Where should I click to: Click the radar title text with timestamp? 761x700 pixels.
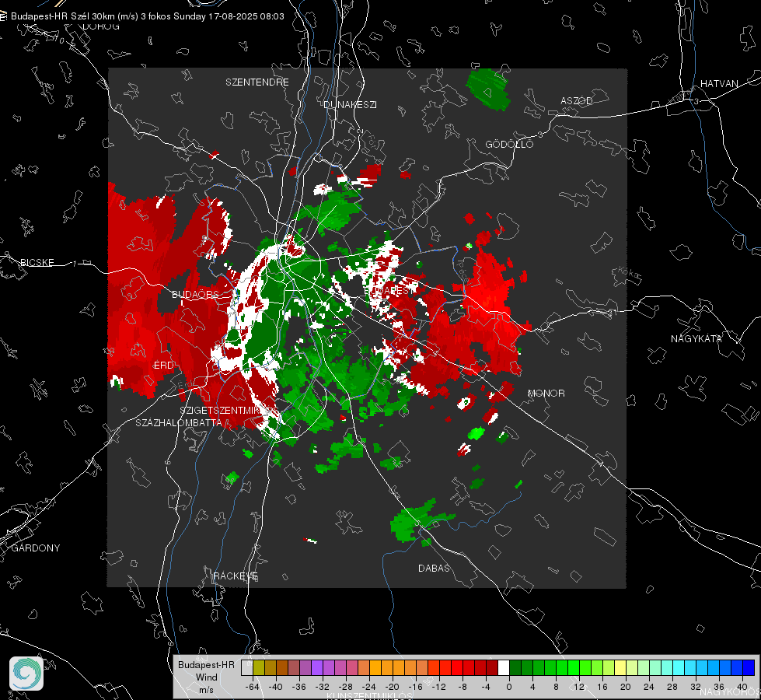click(148, 16)
